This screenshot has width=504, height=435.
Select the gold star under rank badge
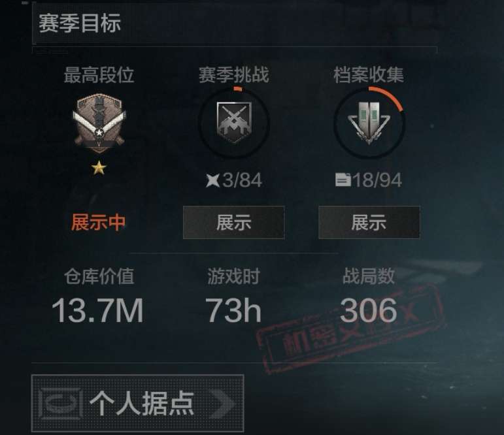pyautogui.click(x=99, y=168)
